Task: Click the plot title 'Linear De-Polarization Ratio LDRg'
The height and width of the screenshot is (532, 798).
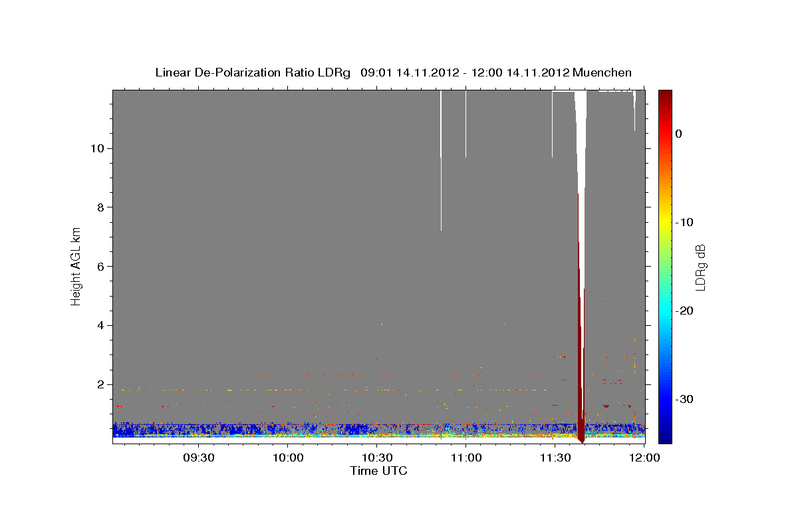Action: click(x=253, y=72)
